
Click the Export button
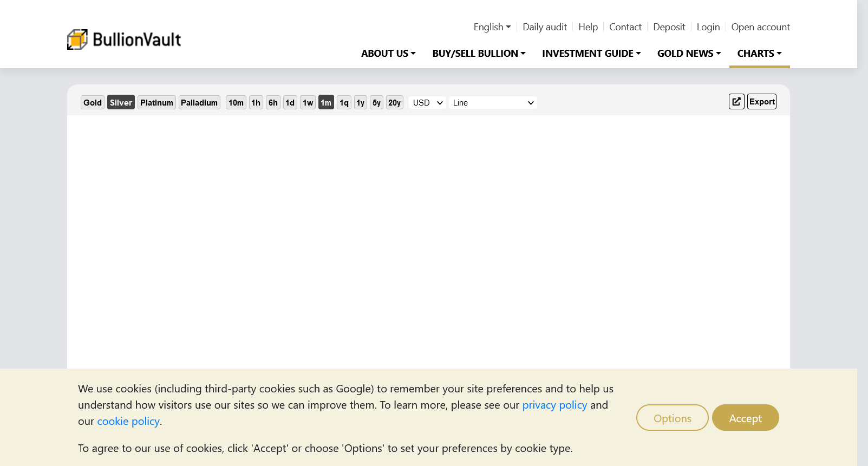[762, 102]
